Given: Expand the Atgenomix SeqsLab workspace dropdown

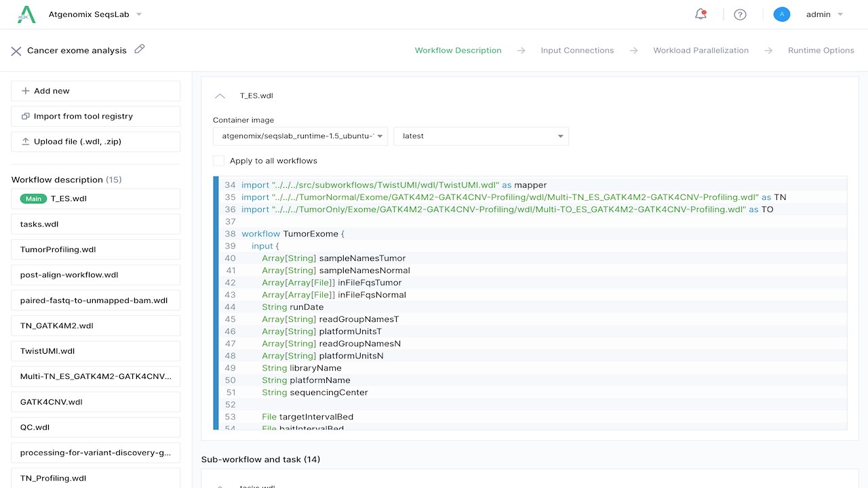Looking at the screenshot, I should point(139,14).
